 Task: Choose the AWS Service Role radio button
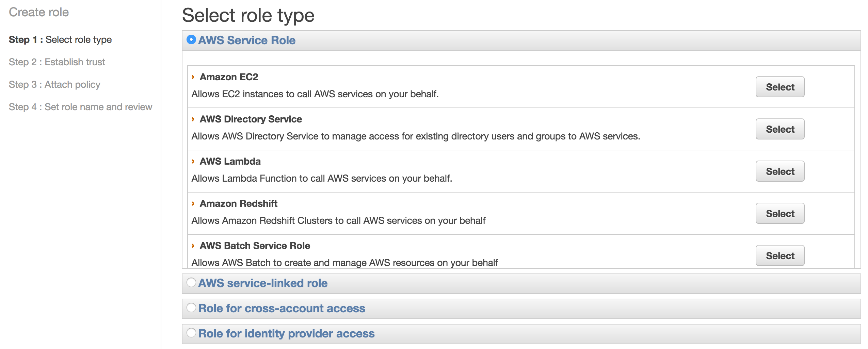point(191,40)
